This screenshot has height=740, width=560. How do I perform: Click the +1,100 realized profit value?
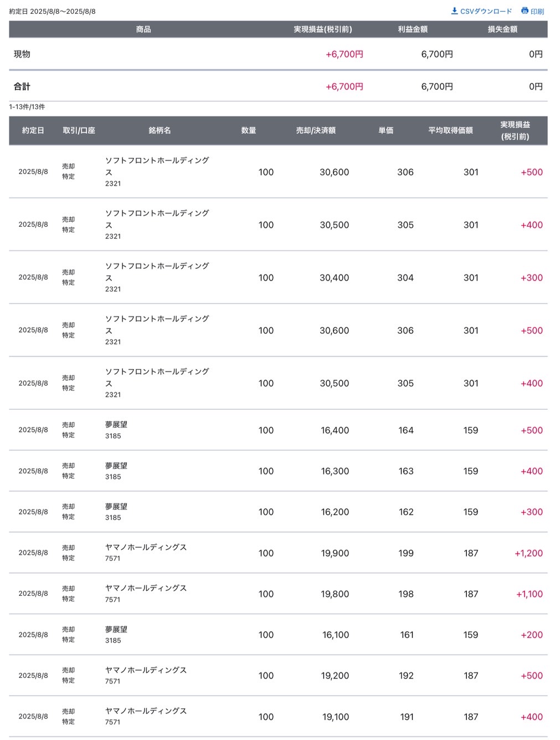(530, 594)
